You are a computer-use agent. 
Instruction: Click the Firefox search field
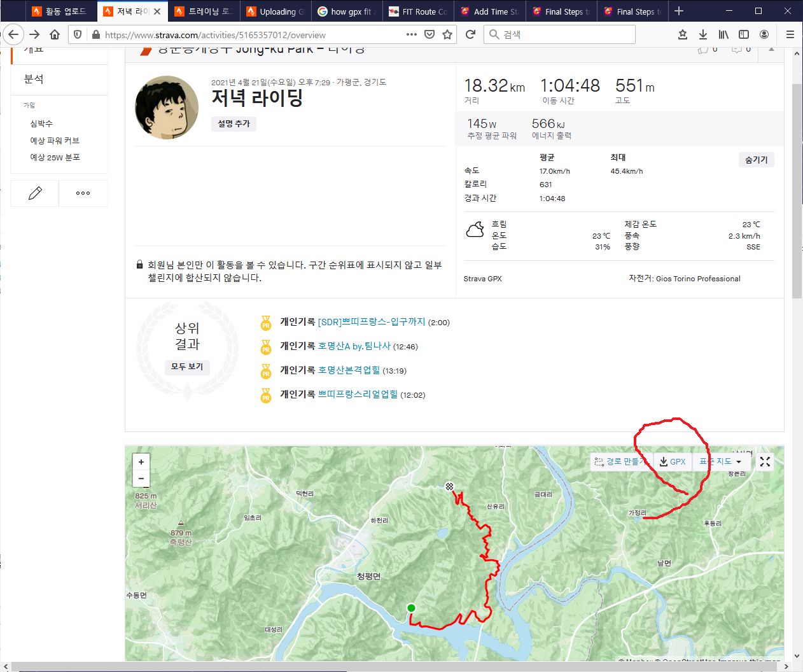click(560, 34)
